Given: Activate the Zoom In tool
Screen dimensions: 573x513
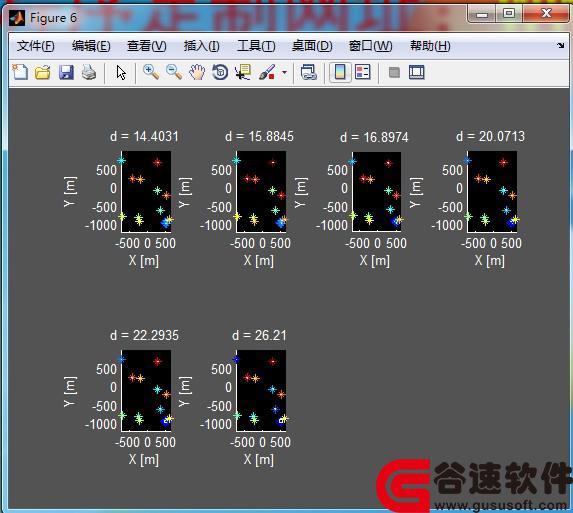Looking at the screenshot, I should 151,72.
